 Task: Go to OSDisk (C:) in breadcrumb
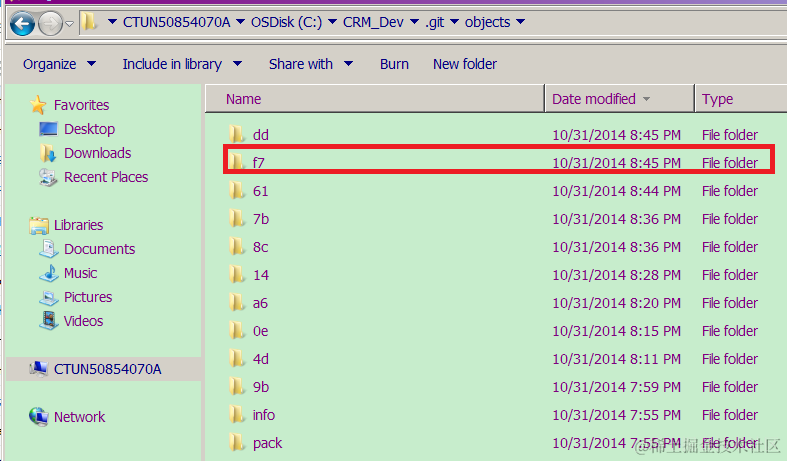click(x=287, y=22)
